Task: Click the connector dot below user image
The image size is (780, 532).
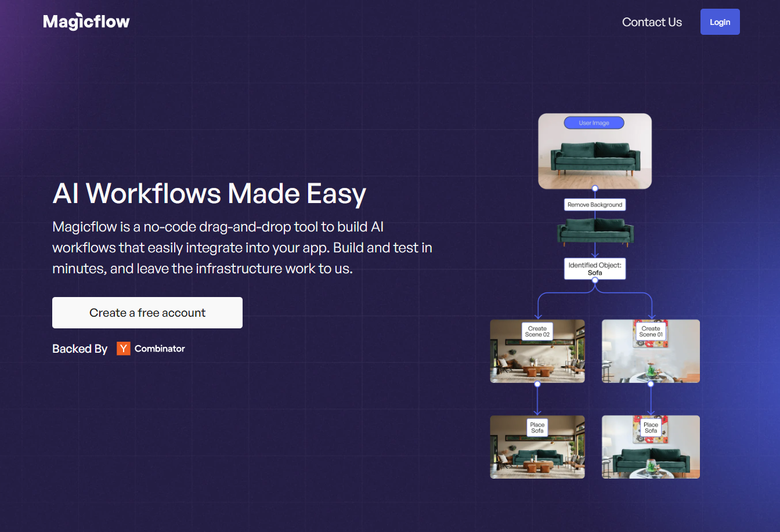Action: [x=595, y=189]
